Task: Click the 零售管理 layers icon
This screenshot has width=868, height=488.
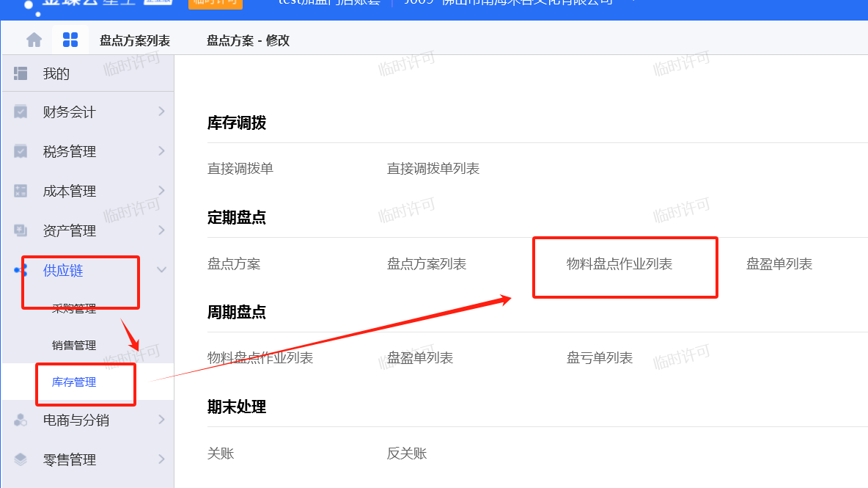Action: [21, 459]
